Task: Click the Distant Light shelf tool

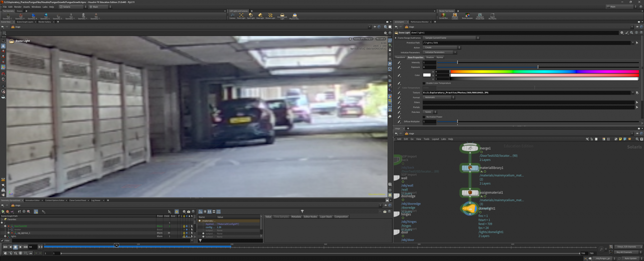Action: (270, 15)
